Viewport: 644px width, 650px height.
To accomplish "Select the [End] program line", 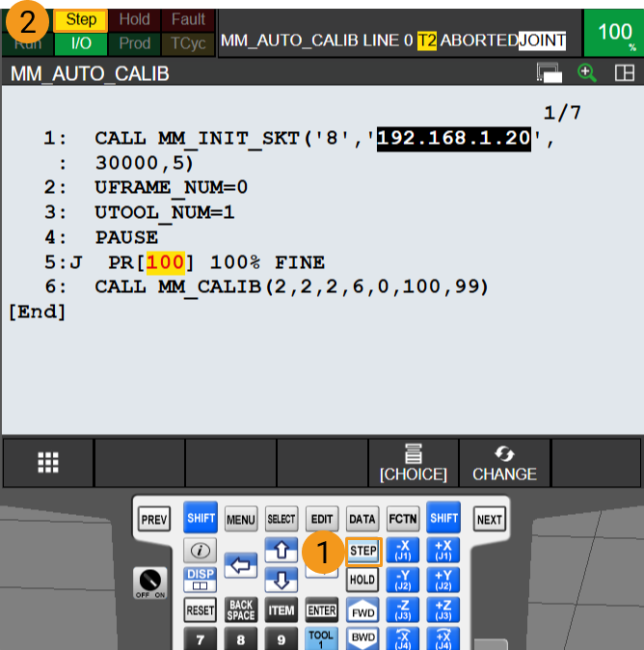I will pyautogui.click(x=38, y=311).
